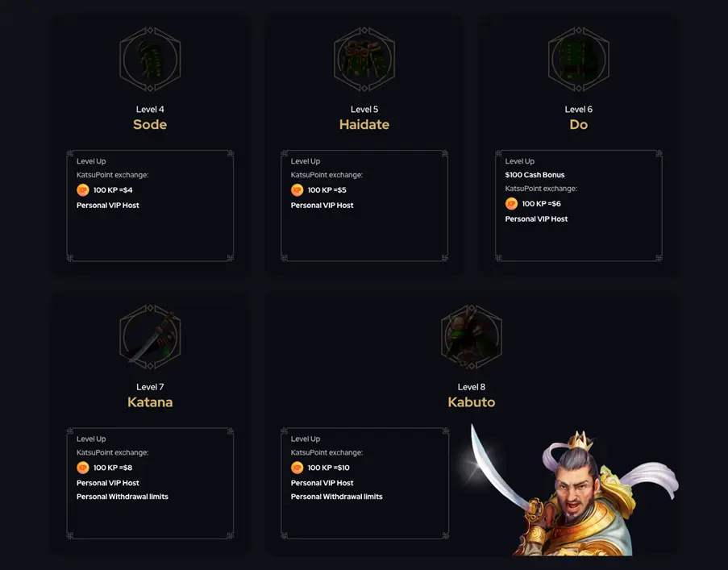Image resolution: width=728 pixels, height=570 pixels.
Task: Click the Level 4 label
Action: coord(150,110)
